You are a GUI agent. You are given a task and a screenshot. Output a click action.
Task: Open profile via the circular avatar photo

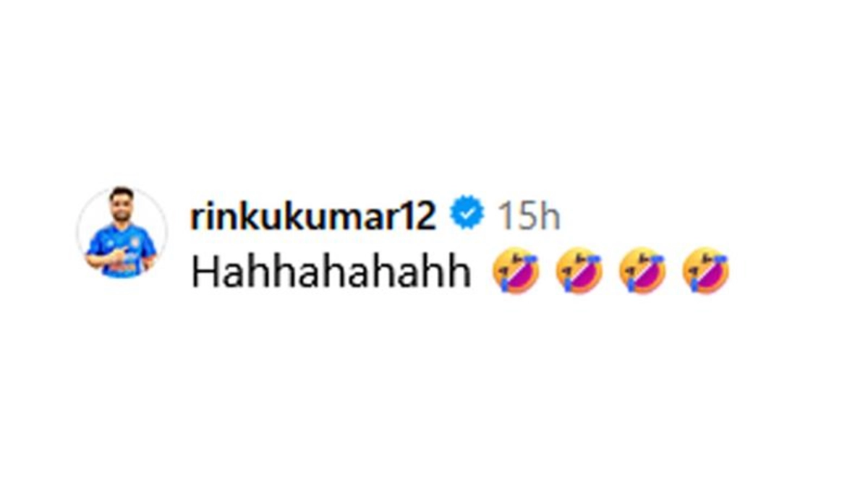point(122,233)
